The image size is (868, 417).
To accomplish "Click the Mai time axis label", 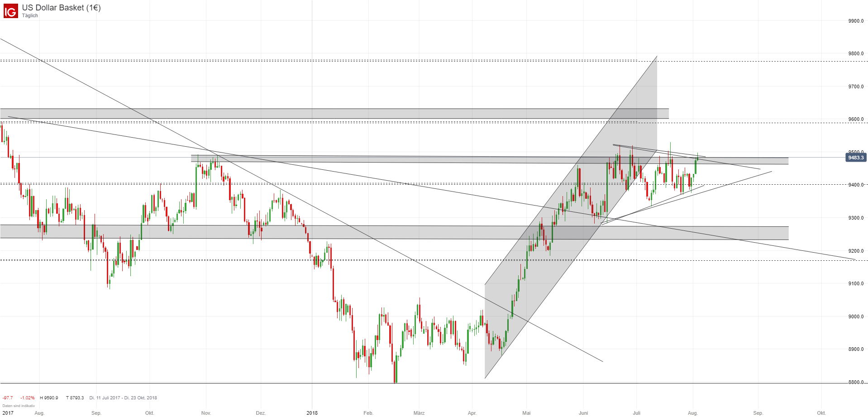I will (x=526, y=413).
